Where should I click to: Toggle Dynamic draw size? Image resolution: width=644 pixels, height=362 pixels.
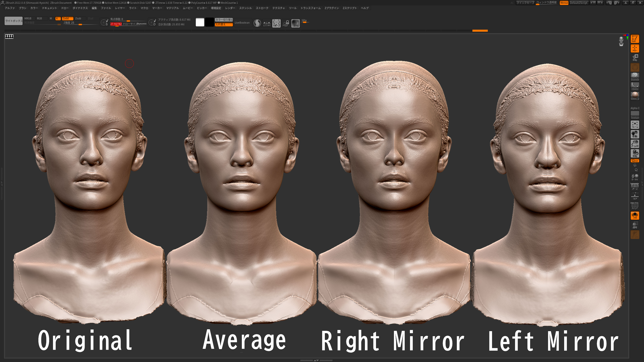pyautogui.click(x=142, y=24)
